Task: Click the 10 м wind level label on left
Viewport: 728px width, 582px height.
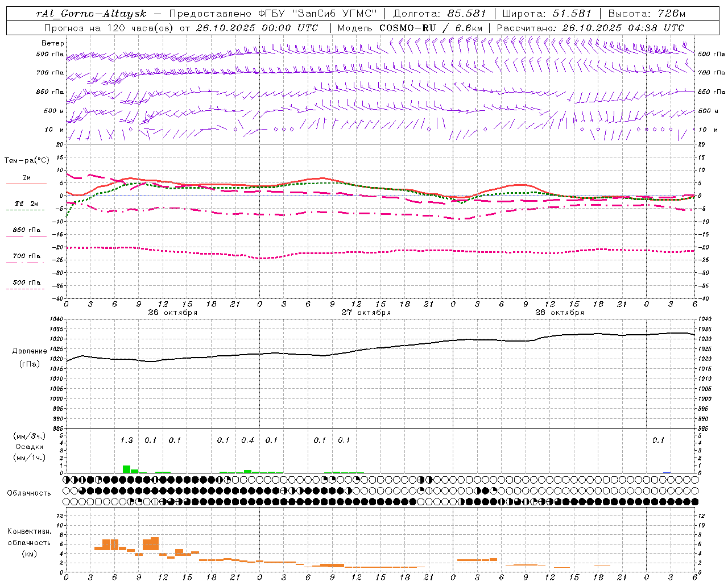Action: 54,130
